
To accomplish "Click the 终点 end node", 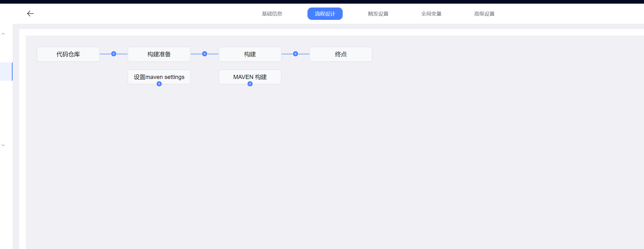I will coord(341,54).
